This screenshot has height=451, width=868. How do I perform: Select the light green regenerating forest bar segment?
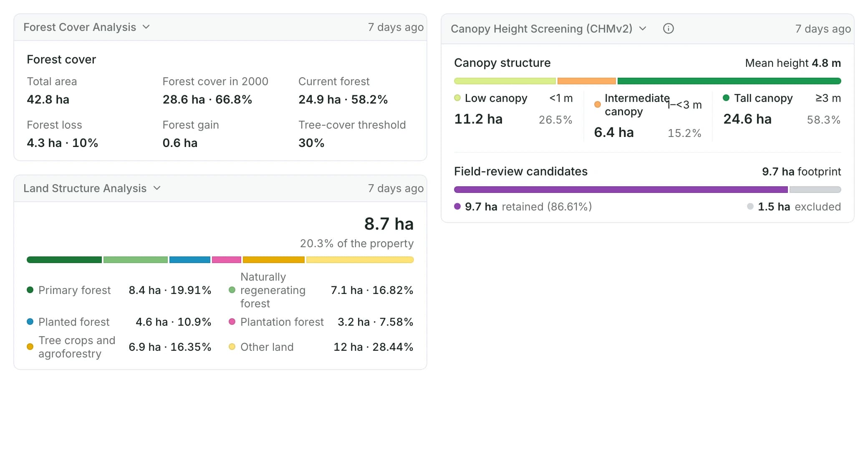[x=136, y=260]
